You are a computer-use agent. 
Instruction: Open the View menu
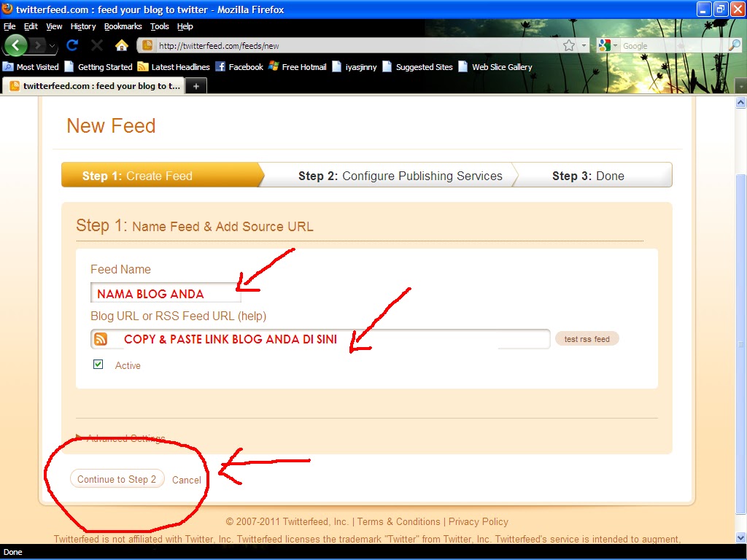point(54,26)
